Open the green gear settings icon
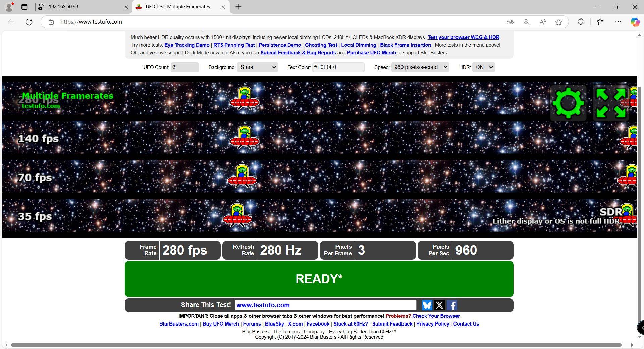 [x=568, y=103]
